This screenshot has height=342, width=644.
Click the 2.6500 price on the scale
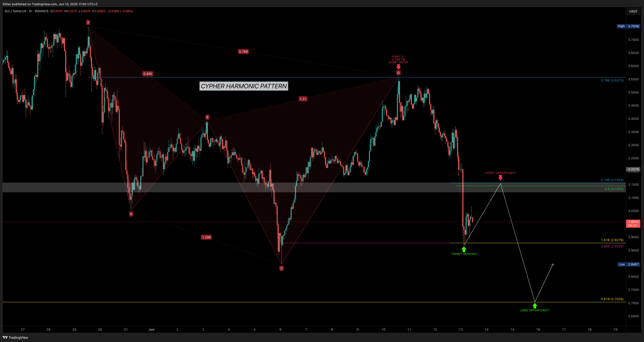(x=633, y=316)
